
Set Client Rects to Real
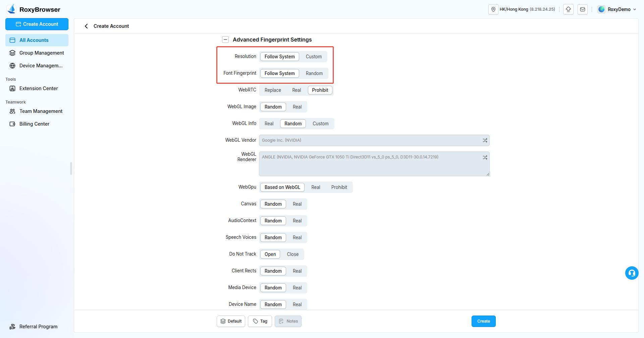tap(297, 271)
